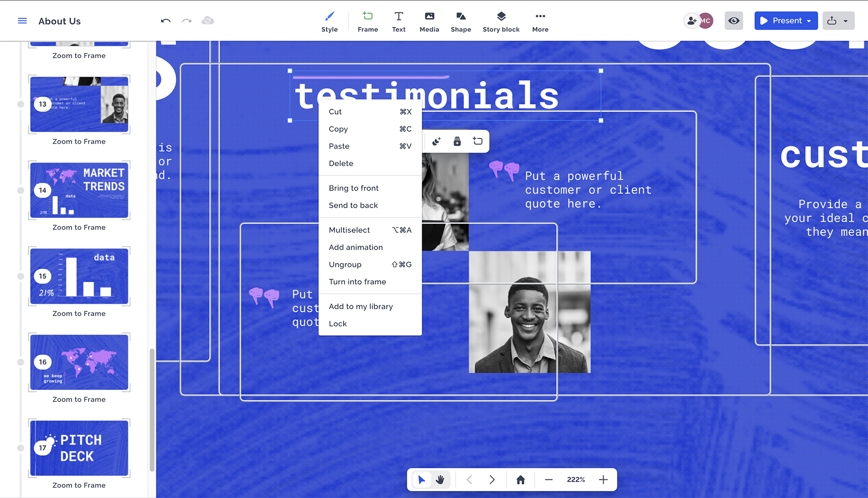This screenshot has height=498, width=868.
Task: Click the Media toolbar icon
Action: coord(429,21)
